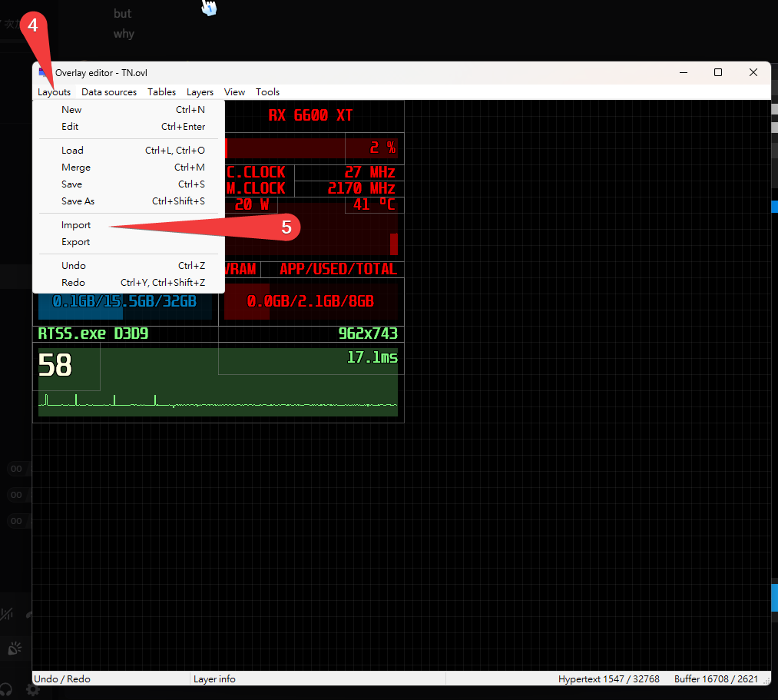
Task: Maximize the Overlay editor window
Action: pyautogui.click(x=717, y=72)
